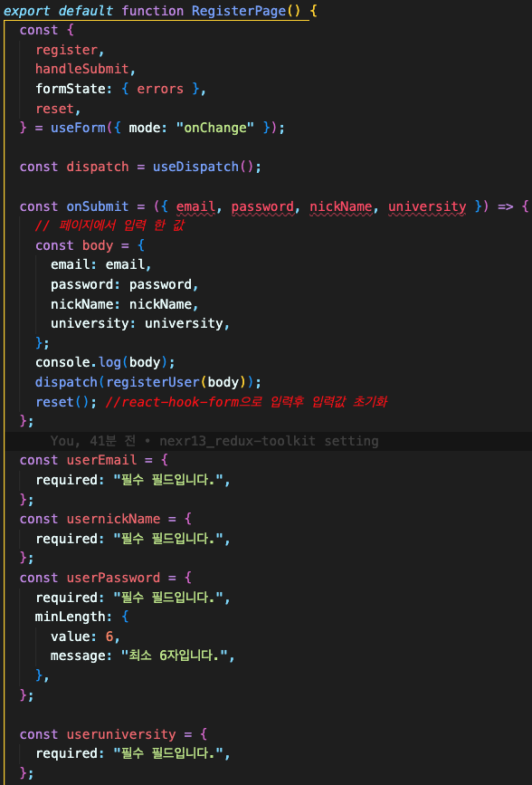
Task: Click the 'nickName: nickName,' line
Action: (x=125, y=304)
